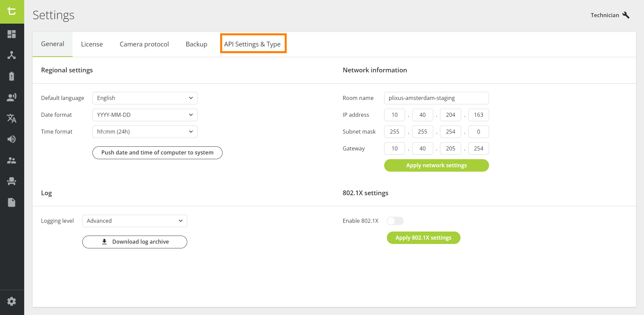Open the battery status panel
Image resolution: width=644 pixels, height=315 pixels.
(x=12, y=76)
